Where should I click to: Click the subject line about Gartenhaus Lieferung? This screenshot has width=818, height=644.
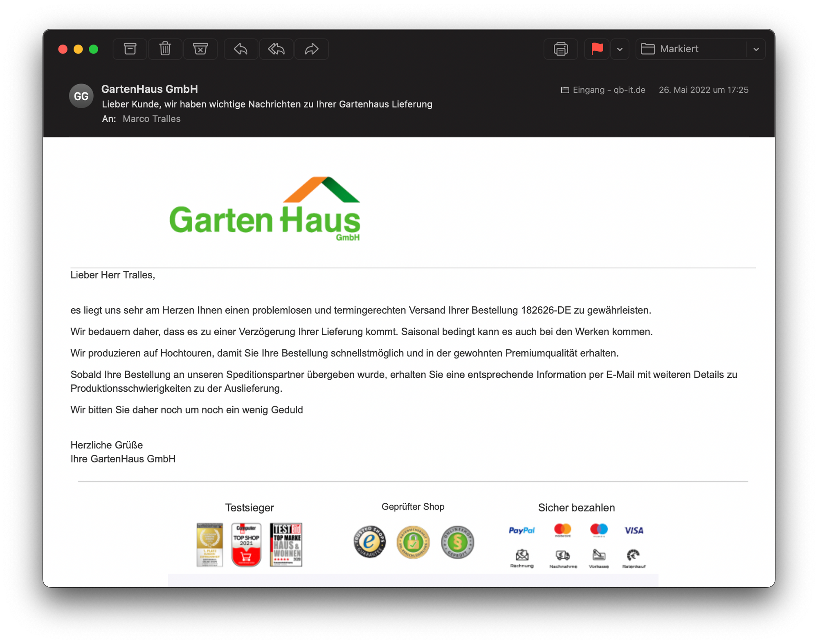[x=267, y=104]
